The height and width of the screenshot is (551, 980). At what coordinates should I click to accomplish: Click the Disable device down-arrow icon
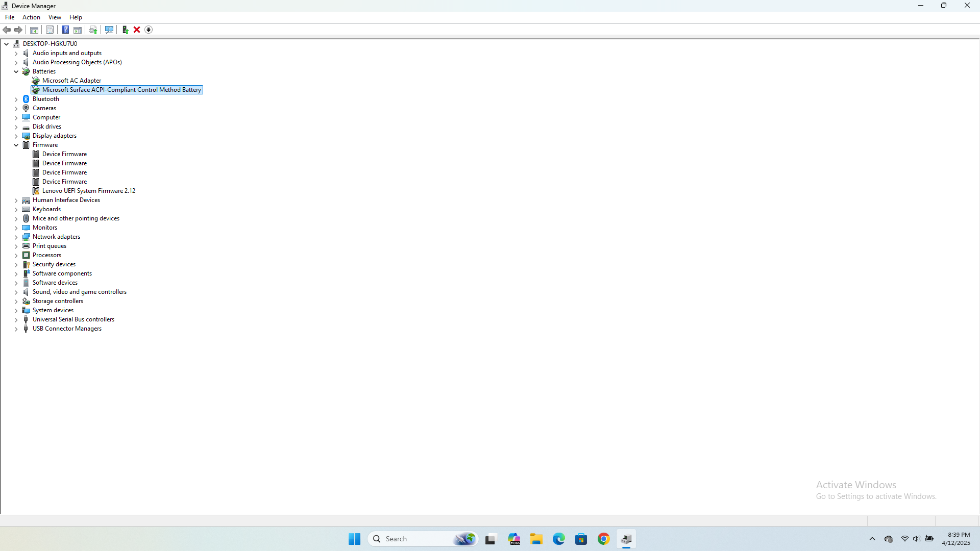(149, 30)
